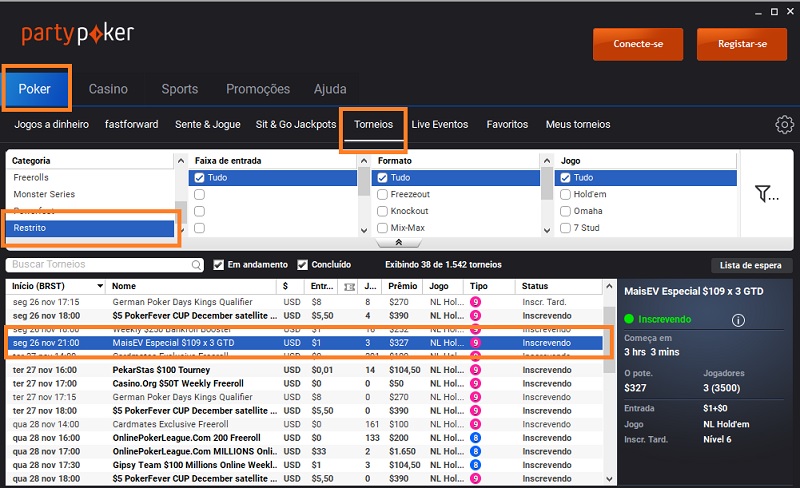800x488 pixels.
Task: Click the pink 9 badge in MaisEV Especial row
Action: (475, 343)
